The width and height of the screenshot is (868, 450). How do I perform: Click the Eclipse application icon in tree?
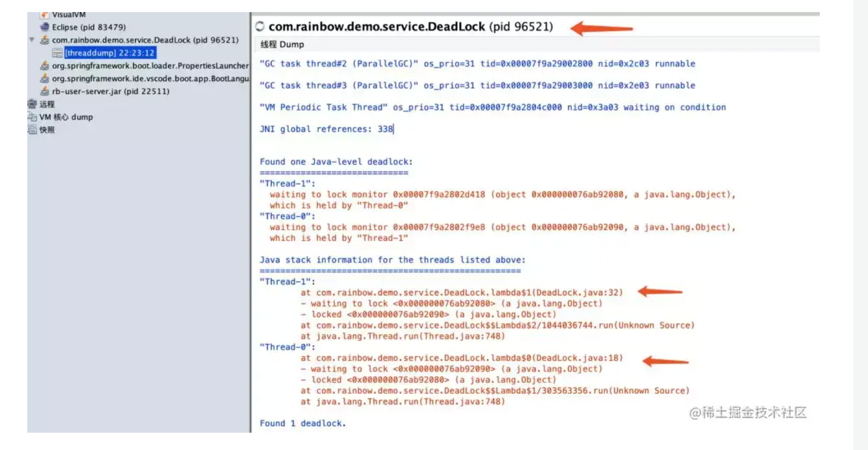click(45, 27)
